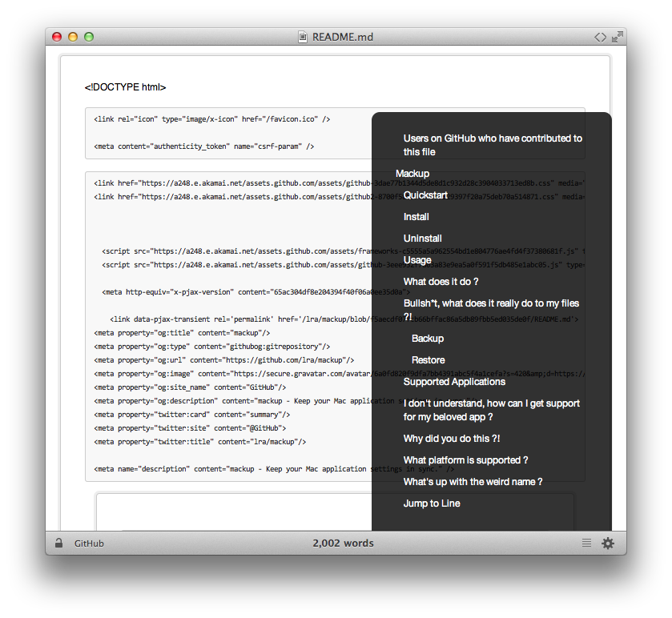Navigate to the Uninstall section
The width and height of the screenshot is (672, 618).
pos(423,239)
